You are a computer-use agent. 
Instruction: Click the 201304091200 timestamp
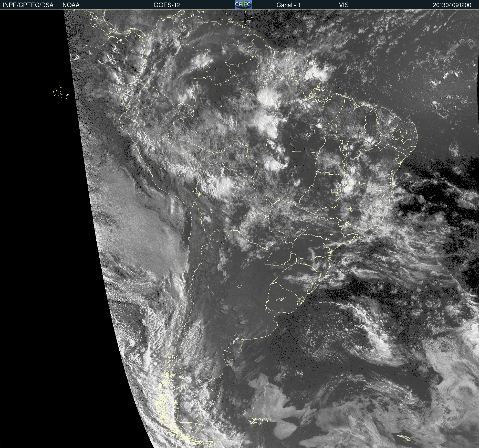point(452,5)
